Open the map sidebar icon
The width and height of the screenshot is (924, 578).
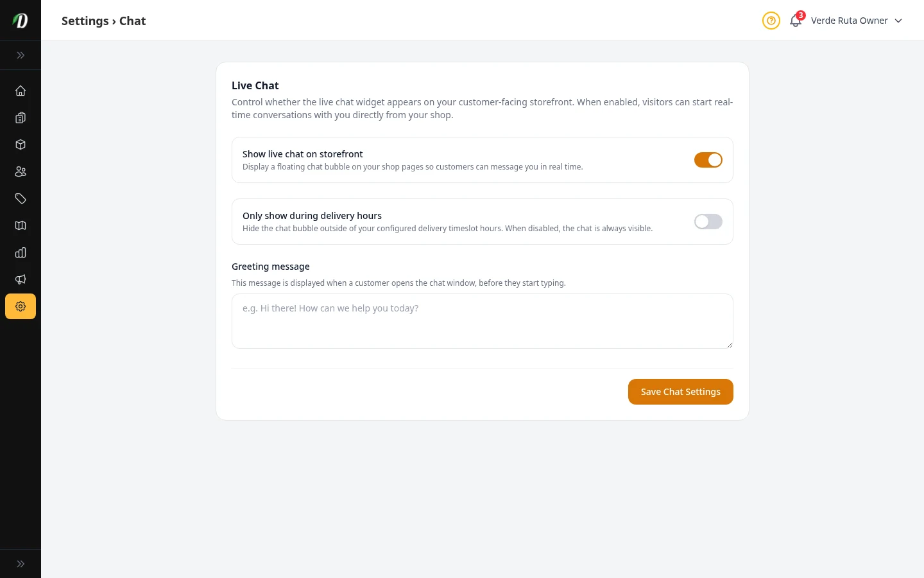click(21, 225)
